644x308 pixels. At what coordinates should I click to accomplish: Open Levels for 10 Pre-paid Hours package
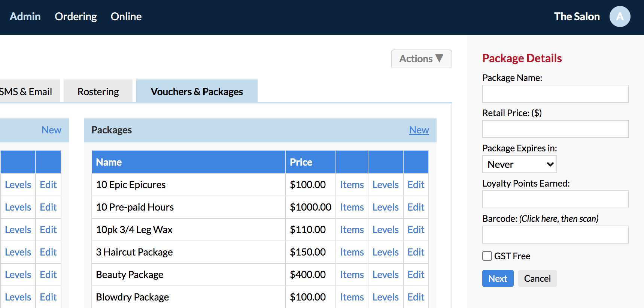pos(386,207)
